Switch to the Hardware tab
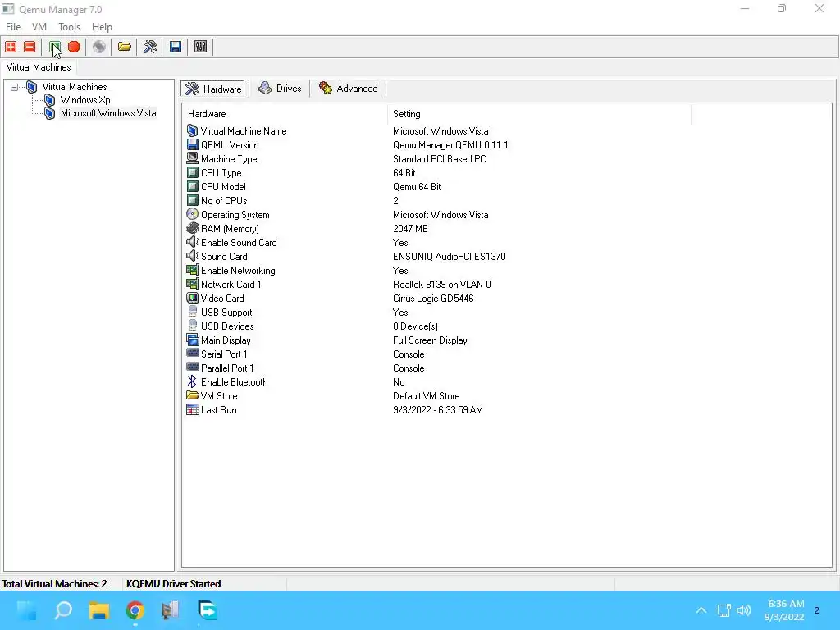Viewport: 840px width, 630px height. click(214, 89)
